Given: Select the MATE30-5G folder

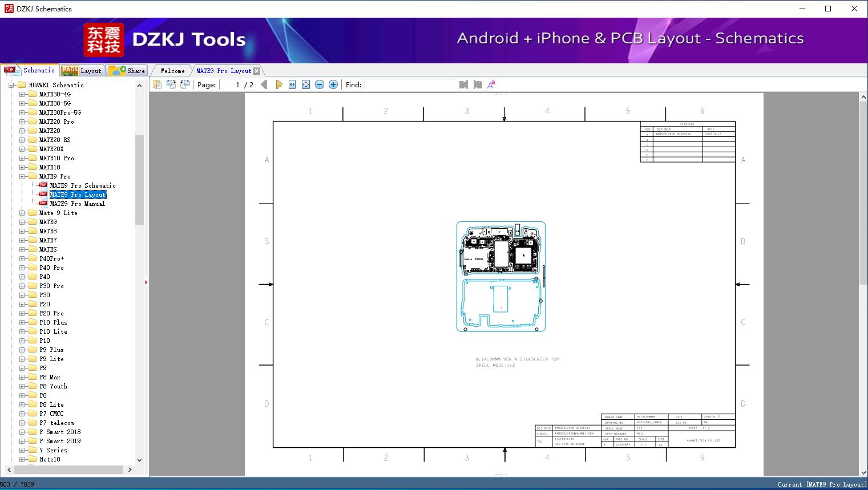Looking at the screenshot, I should 55,103.
